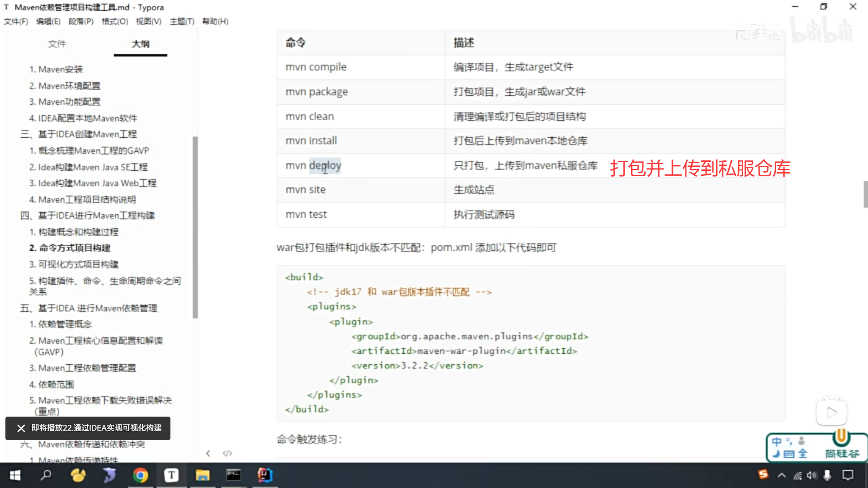
Task: Dismiss the upcoming video notification
Action: click(x=21, y=428)
